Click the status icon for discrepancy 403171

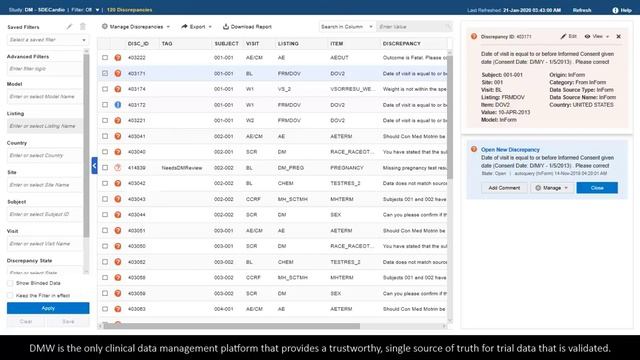pyautogui.click(x=118, y=73)
